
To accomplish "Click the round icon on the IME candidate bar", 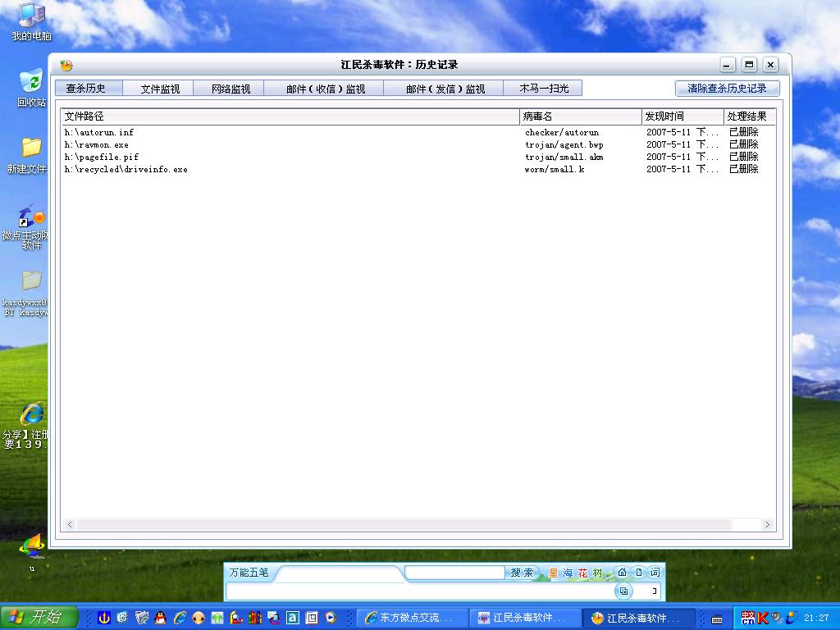I will (x=623, y=591).
